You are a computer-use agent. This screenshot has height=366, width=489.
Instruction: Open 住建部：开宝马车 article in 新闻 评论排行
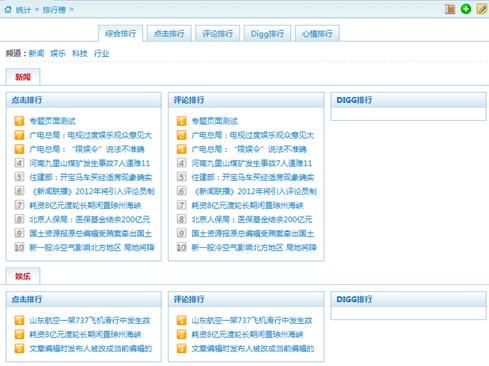(x=253, y=177)
